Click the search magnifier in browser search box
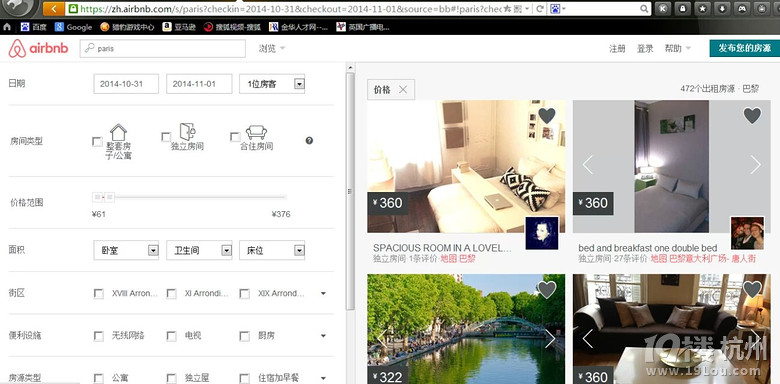The image size is (780, 384). click(644, 8)
